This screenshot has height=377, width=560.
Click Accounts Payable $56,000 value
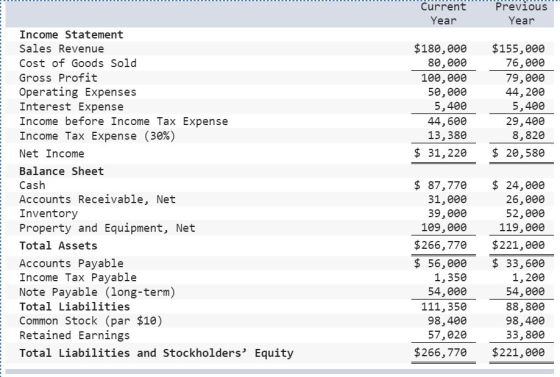(x=440, y=263)
